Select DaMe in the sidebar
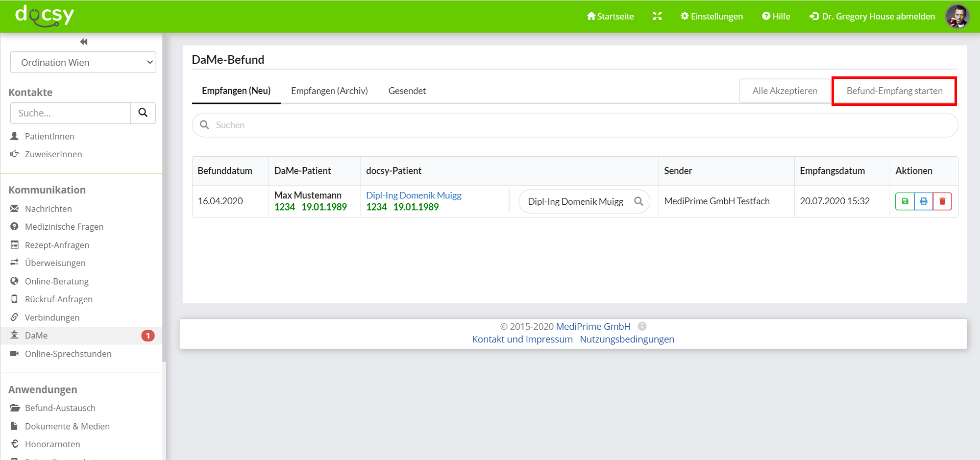980x460 pixels. pos(81,336)
